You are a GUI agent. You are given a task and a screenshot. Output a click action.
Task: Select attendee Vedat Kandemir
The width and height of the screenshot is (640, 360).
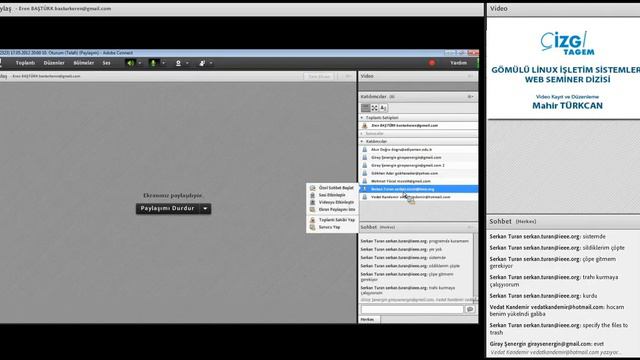pos(418,197)
